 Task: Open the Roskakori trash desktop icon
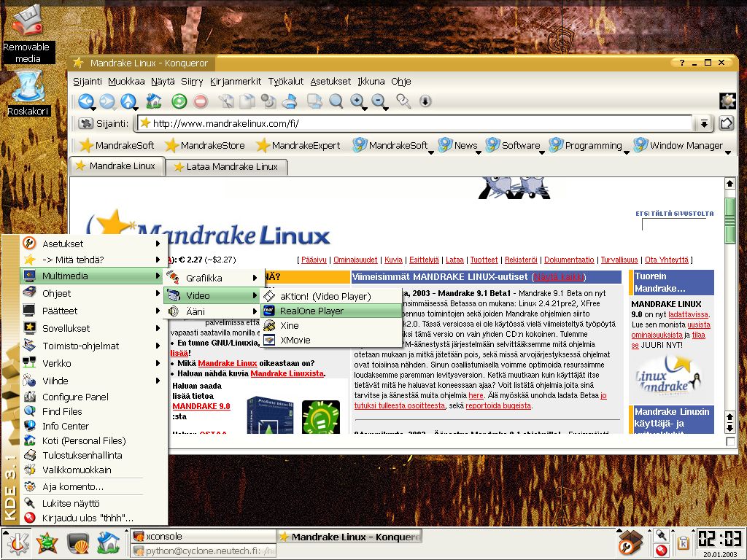[x=28, y=93]
